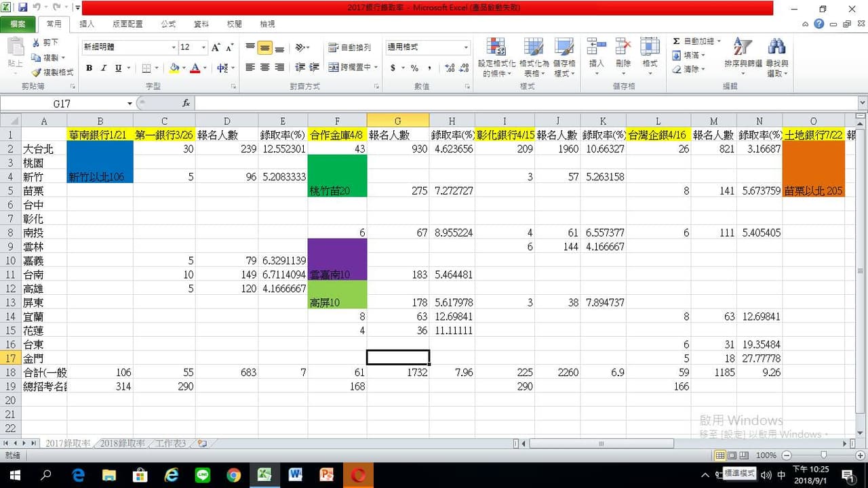The image size is (868, 488).
Task: Toggle center horizontal alignment
Action: [264, 68]
